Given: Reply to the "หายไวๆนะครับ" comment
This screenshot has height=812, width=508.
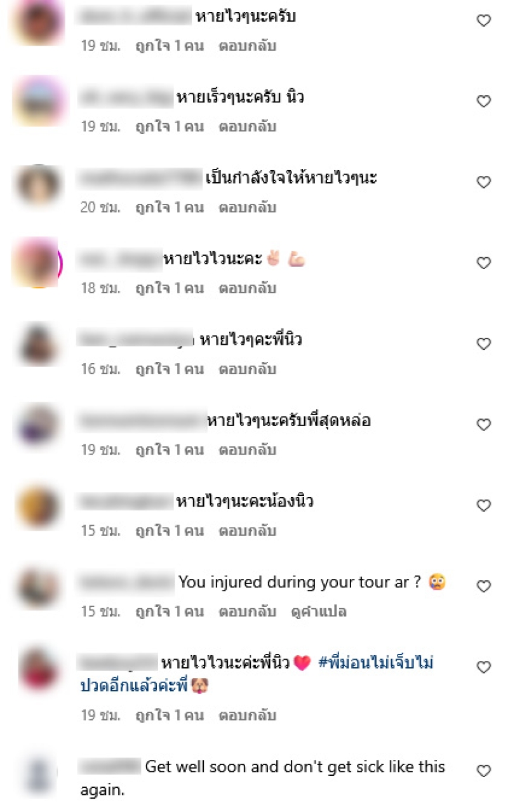Looking at the screenshot, I should [248, 46].
